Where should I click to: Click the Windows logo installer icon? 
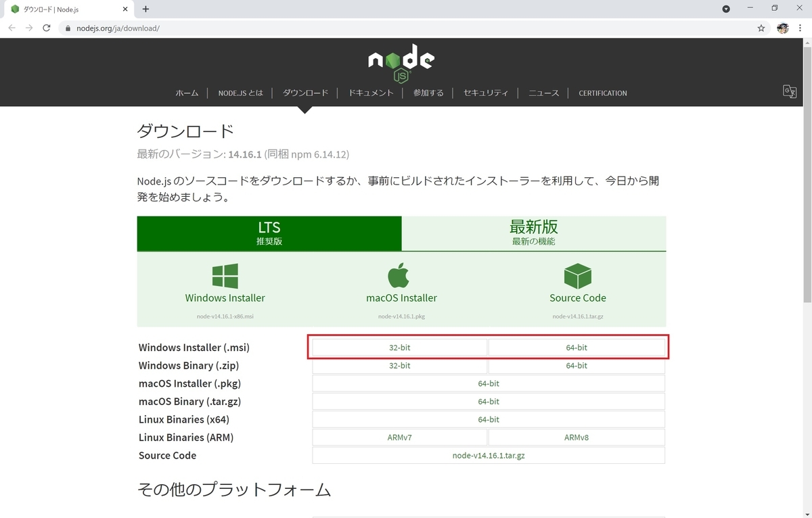[x=225, y=277]
